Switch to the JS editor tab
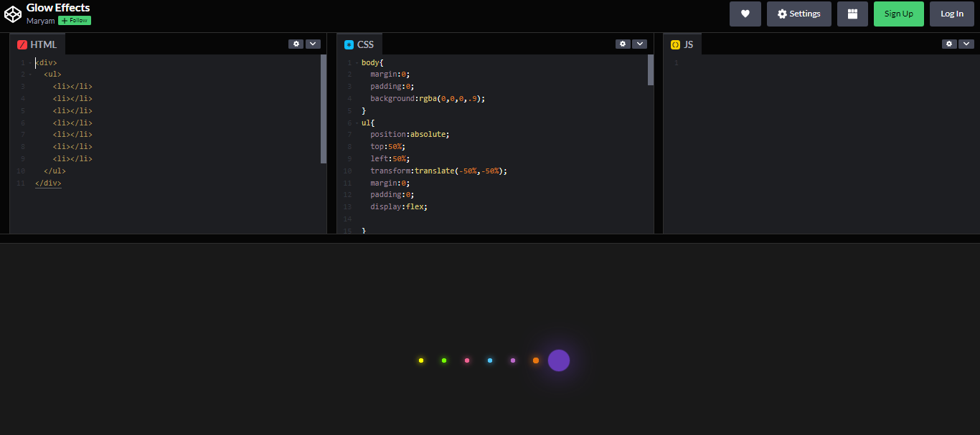This screenshot has width=980, height=435. point(682,44)
